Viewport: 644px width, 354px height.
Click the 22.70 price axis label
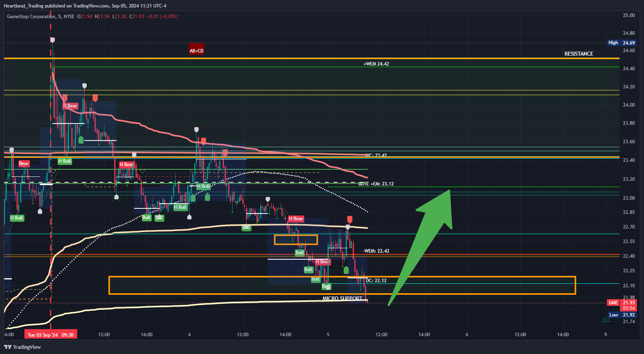(x=629, y=227)
